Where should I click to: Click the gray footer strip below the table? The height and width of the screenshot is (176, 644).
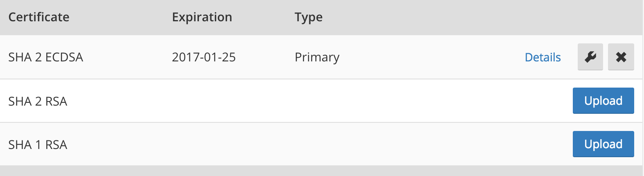(322, 171)
